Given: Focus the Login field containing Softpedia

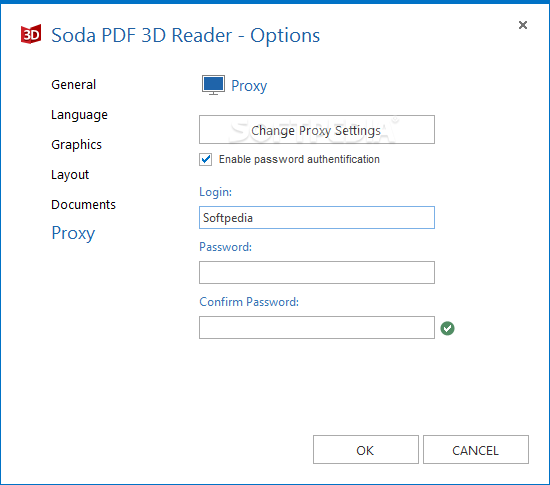Looking at the screenshot, I should coord(317,218).
